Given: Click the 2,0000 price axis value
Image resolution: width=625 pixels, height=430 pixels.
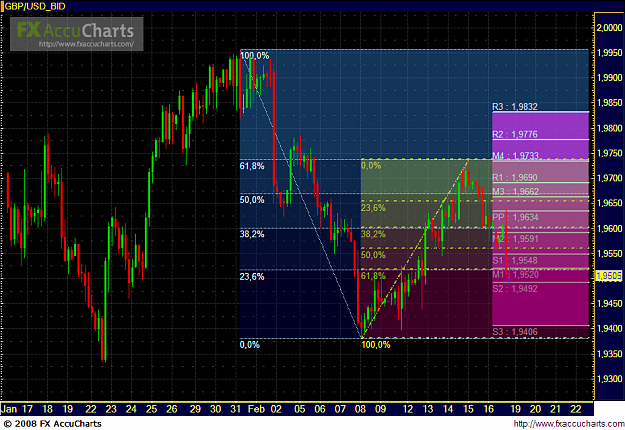Looking at the screenshot, I should coord(609,27).
